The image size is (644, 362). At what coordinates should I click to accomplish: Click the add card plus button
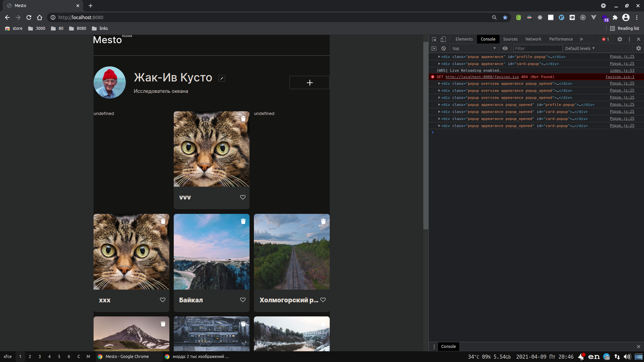coord(310,82)
